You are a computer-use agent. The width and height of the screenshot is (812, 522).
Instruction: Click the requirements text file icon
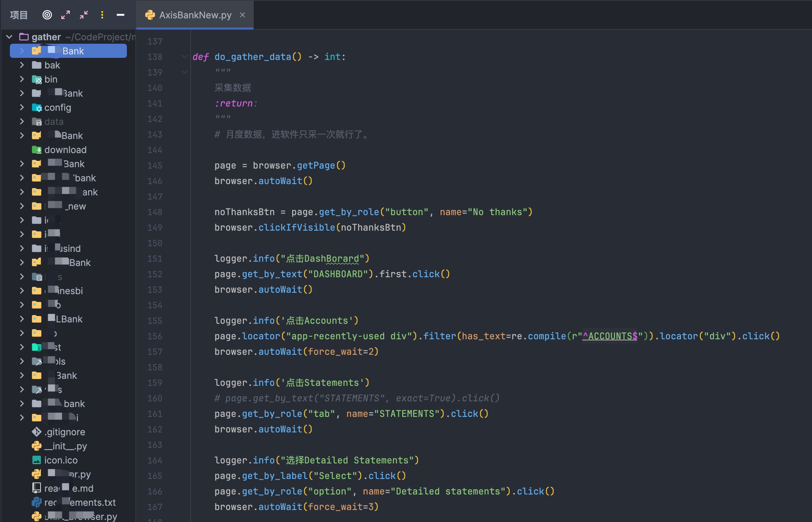(x=37, y=502)
